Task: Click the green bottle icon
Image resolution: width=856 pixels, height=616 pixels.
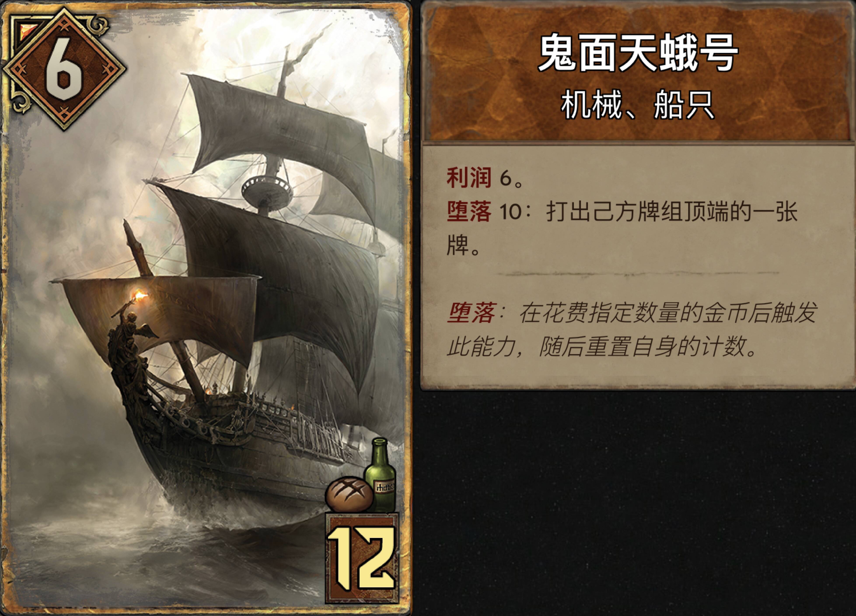Action: tap(381, 475)
